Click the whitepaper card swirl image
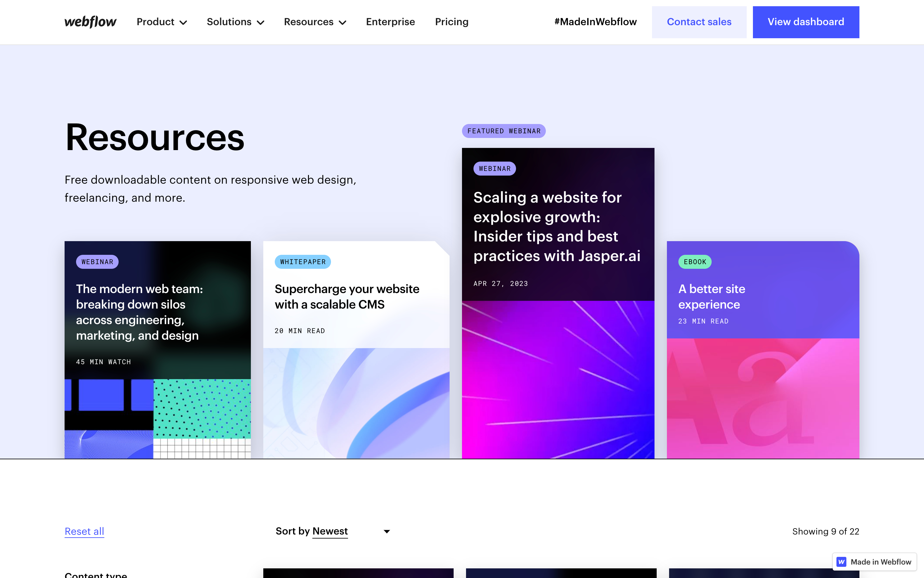Viewport: 924px width, 578px height. pyautogui.click(x=356, y=403)
